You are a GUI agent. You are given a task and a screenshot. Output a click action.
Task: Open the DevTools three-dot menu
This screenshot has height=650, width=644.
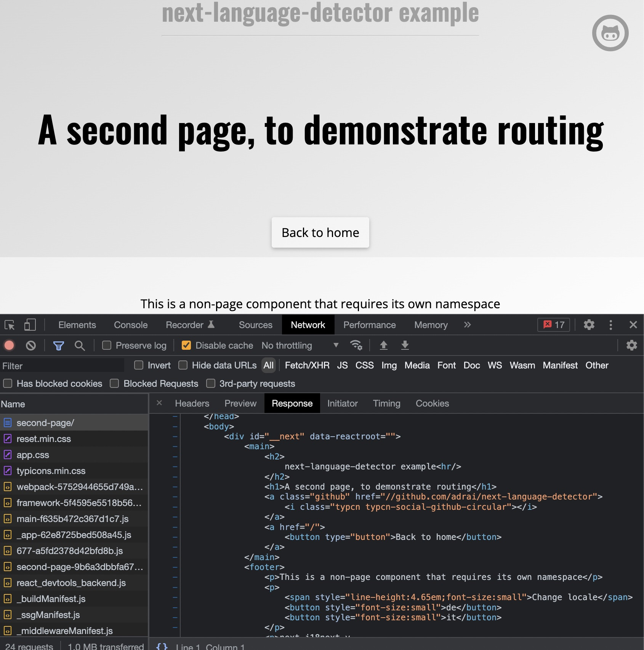[610, 325]
